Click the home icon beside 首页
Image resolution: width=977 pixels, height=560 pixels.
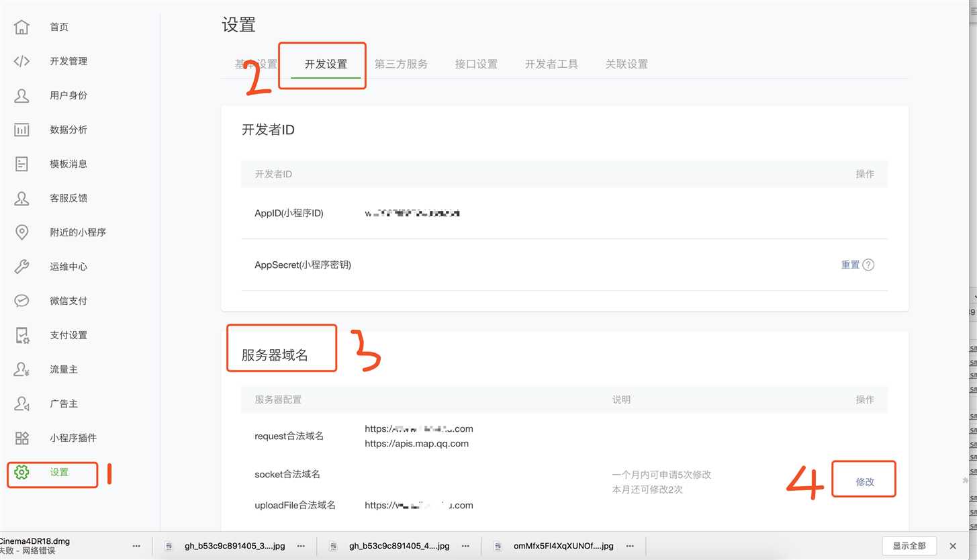tap(21, 27)
